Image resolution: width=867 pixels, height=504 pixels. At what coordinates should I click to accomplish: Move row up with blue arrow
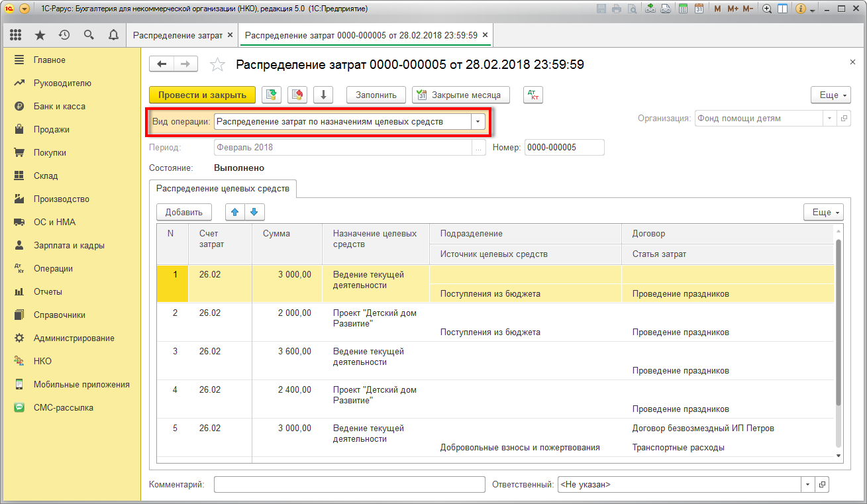click(x=234, y=212)
